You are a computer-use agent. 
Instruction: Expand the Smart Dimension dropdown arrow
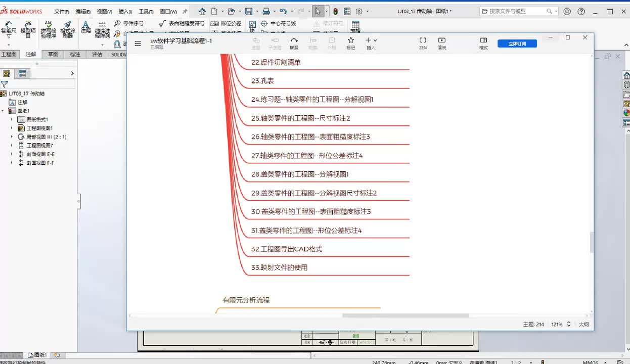[8, 45]
